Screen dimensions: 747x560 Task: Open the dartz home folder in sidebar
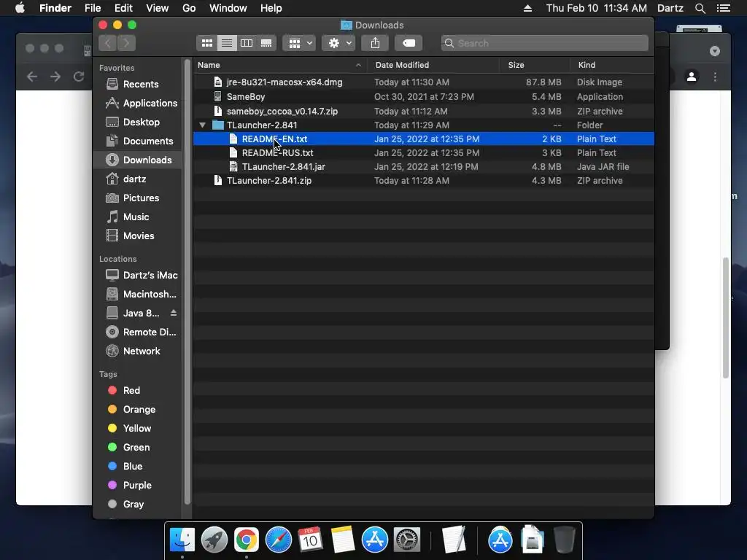tap(126, 179)
